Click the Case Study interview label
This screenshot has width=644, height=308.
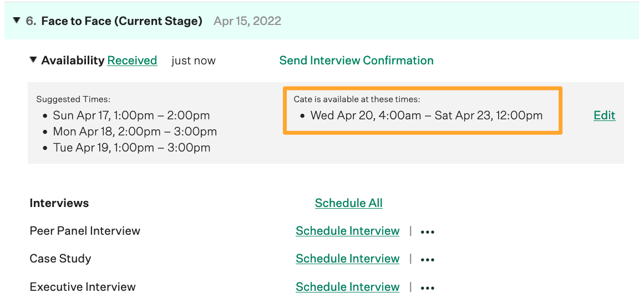[x=60, y=259]
